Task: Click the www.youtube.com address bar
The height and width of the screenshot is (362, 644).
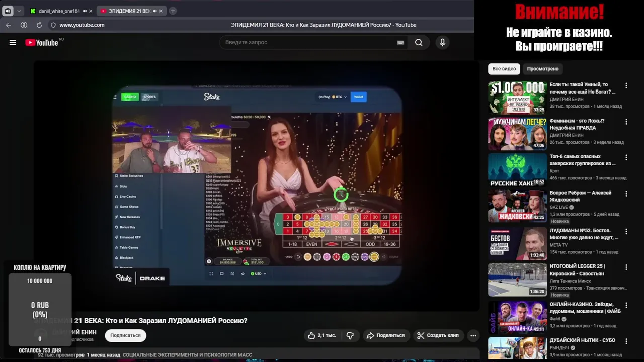Action: [82, 25]
